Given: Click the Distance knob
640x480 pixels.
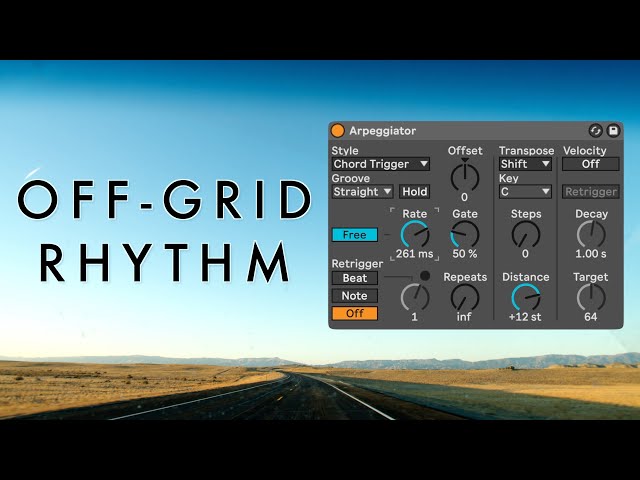Looking at the screenshot, I should 526,298.
